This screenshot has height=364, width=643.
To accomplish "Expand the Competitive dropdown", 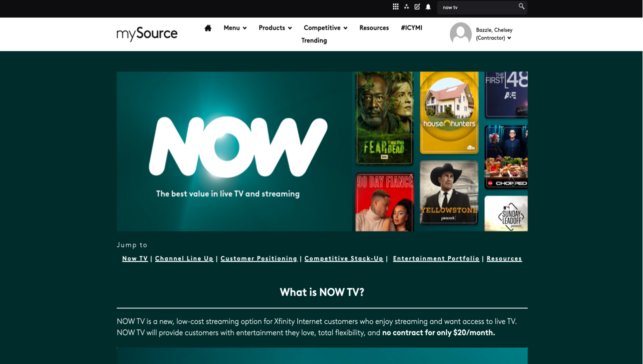I will 325,28.
